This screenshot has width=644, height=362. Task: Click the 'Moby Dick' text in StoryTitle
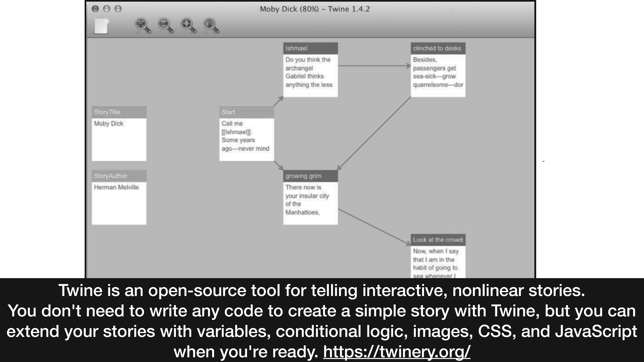(109, 123)
